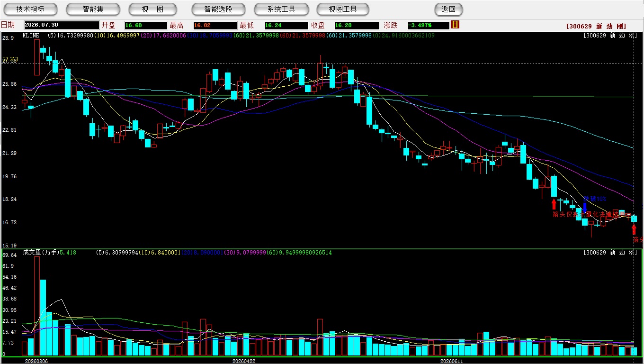Click the red [300629 新劲刚] header label
The height and width of the screenshot is (364, 644).
(x=596, y=27)
